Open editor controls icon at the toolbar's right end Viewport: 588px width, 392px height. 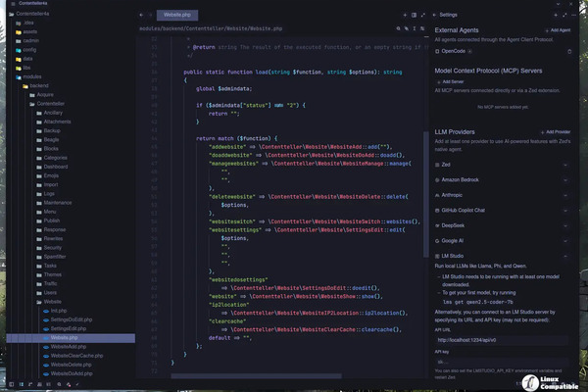coord(422,28)
